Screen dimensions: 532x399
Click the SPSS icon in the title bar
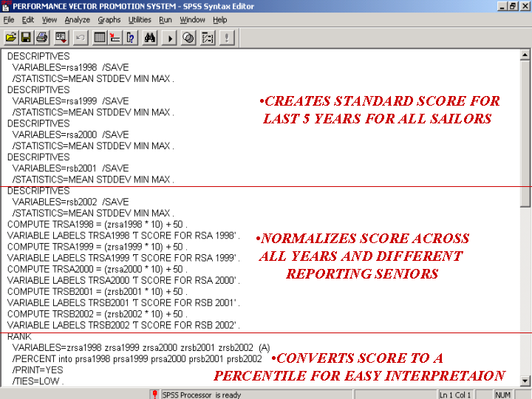(6, 6)
